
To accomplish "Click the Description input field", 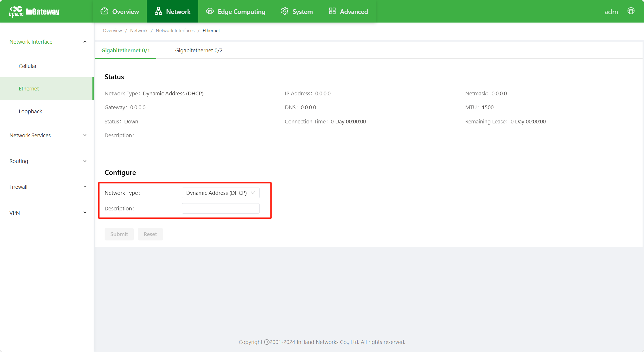I will click(x=220, y=208).
